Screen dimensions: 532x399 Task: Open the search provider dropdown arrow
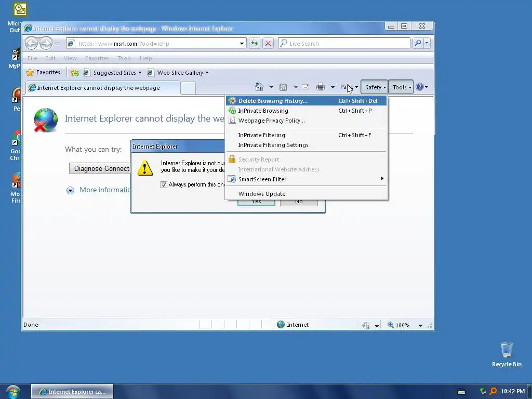[x=427, y=43]
